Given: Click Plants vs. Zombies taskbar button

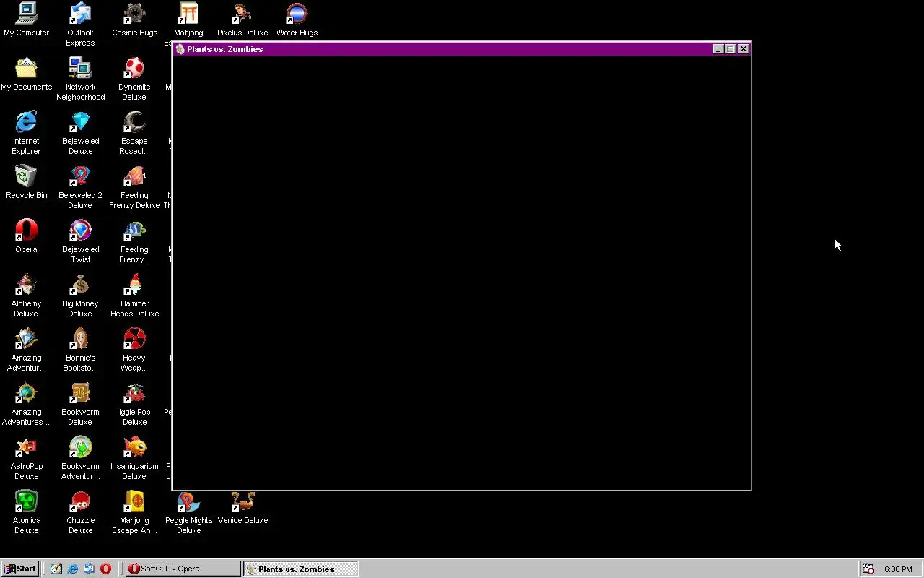Looking at the screenshot, I should (300, 569).
